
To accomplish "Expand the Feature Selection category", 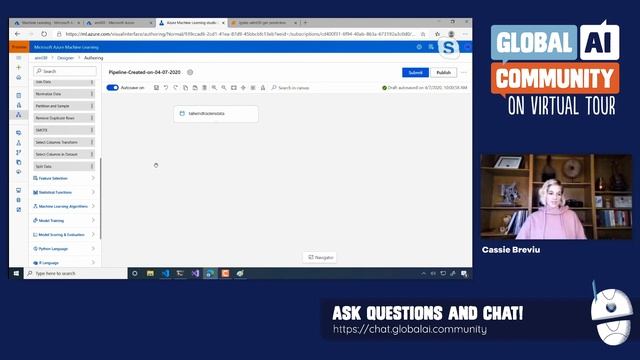I will tap(64, 178).
